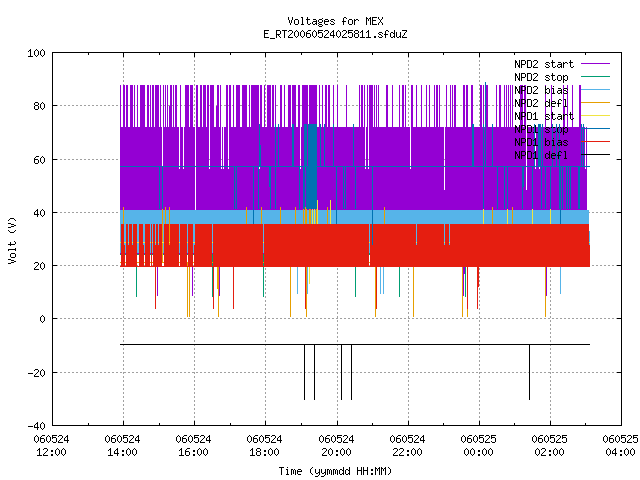Select the yellow line sample for NPD1 start
Screen dimensions: 640x480
click(x=596, y=116)
